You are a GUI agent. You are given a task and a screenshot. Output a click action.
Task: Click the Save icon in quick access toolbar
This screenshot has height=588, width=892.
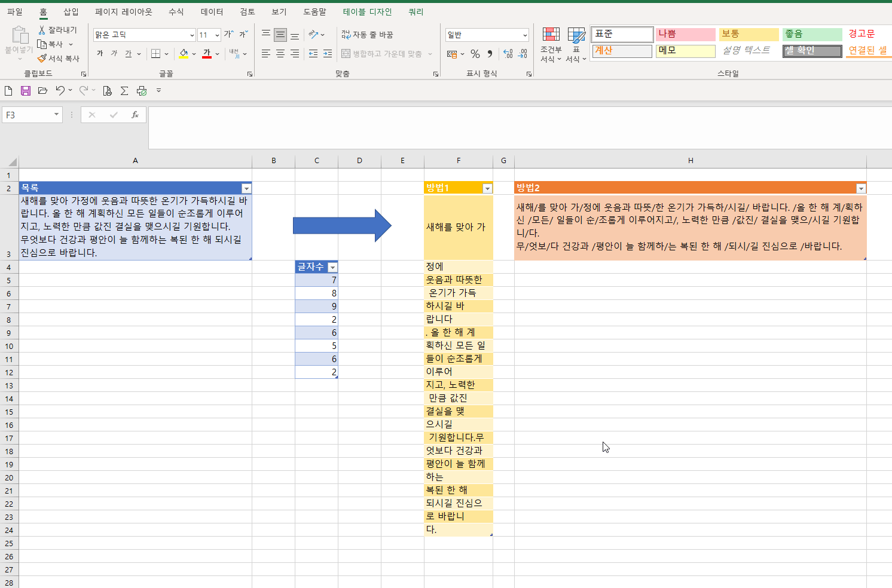point(26,91)
